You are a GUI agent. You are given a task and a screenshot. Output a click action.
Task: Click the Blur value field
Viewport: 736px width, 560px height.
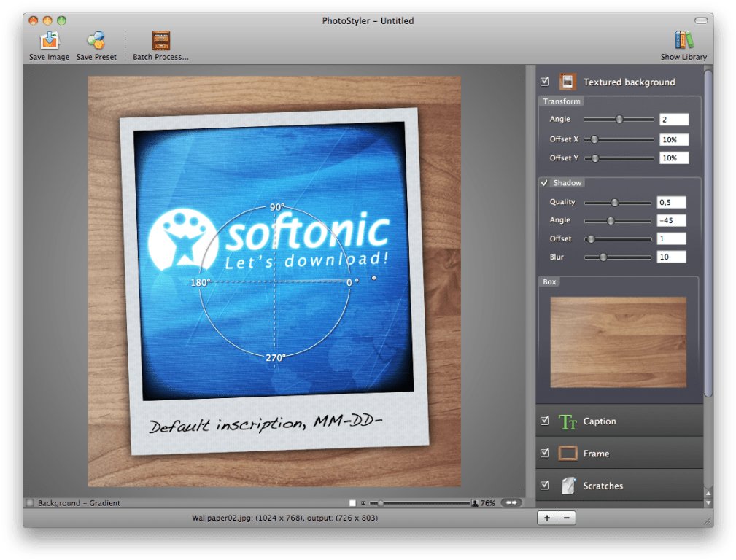pos(671,257)
